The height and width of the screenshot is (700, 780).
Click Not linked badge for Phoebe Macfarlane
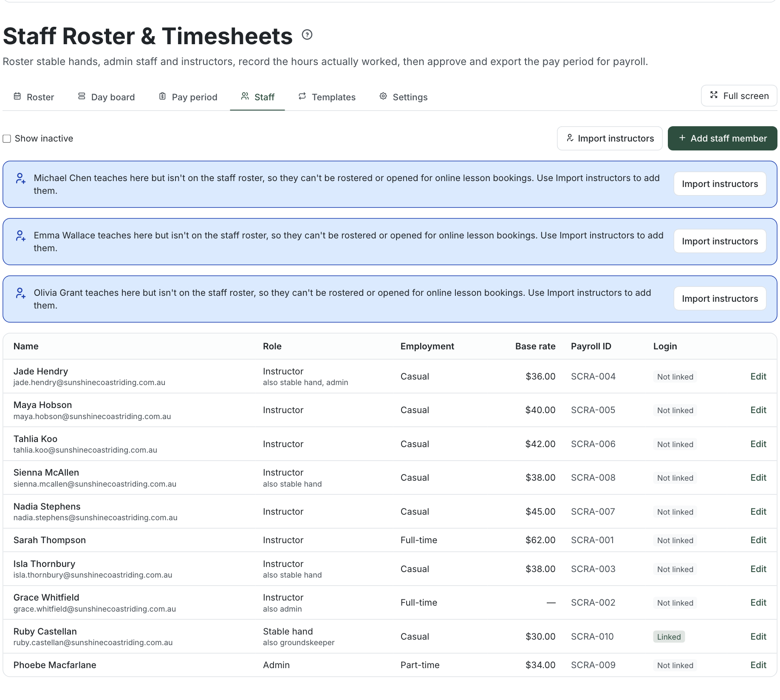click(675, 665)
